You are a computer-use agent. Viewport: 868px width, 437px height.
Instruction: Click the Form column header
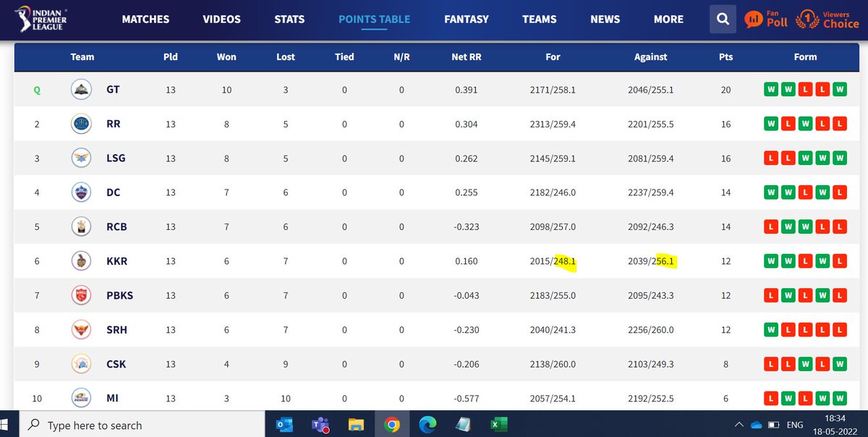[x=805, y=56]
